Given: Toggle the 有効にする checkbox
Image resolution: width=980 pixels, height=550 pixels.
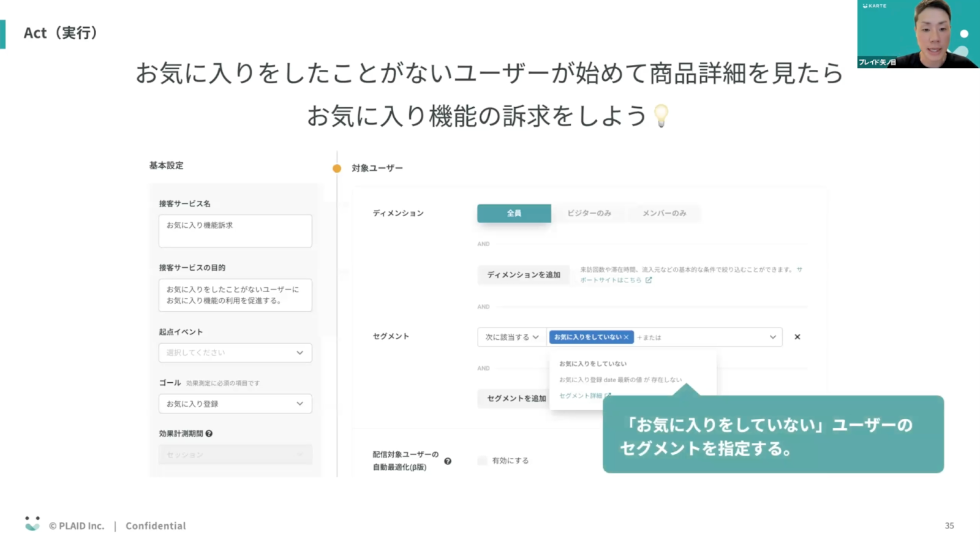Looking at the screenshot, I should pos(482,461).
